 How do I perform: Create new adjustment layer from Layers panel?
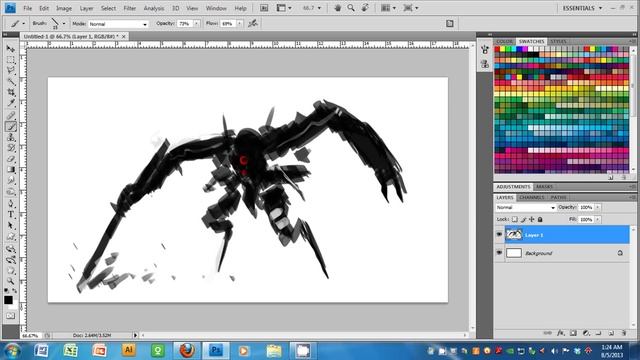coord(586,333)
